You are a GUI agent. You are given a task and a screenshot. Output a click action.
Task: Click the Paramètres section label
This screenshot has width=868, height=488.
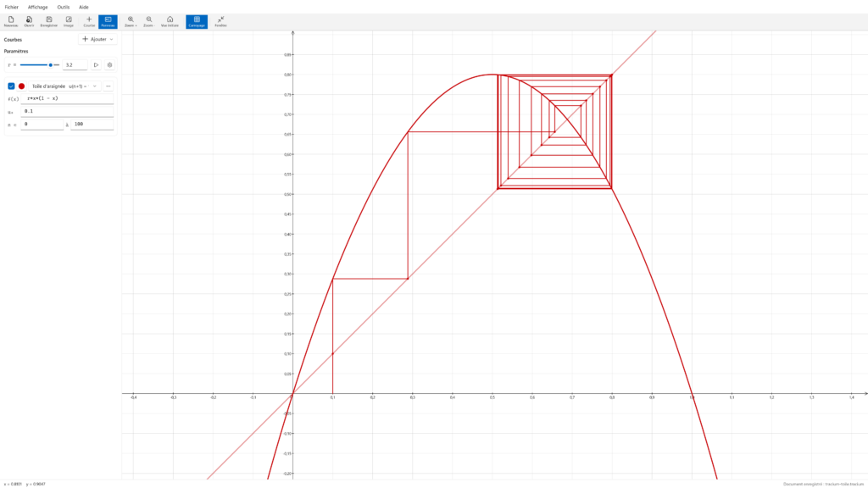point(16,52)
